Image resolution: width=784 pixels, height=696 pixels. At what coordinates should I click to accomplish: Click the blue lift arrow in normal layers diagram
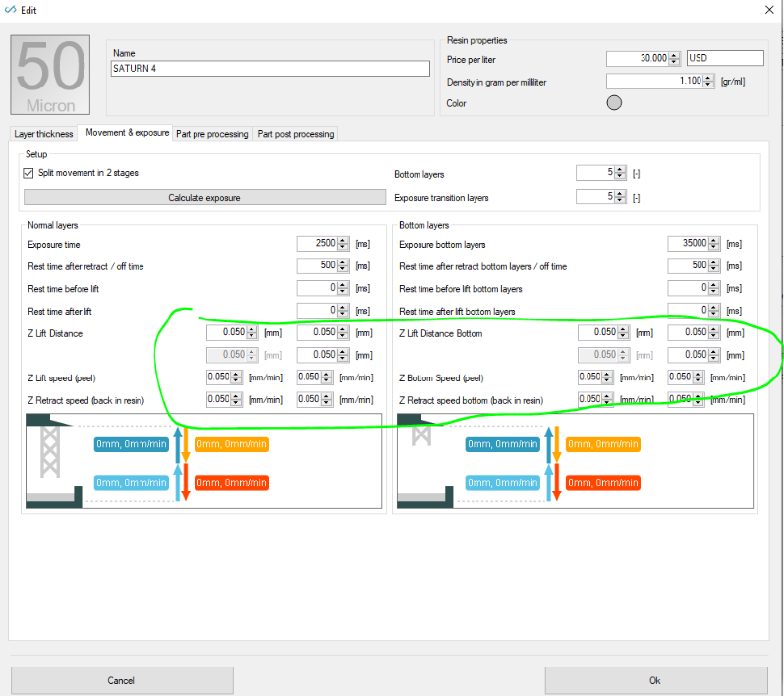pos(178,444)
